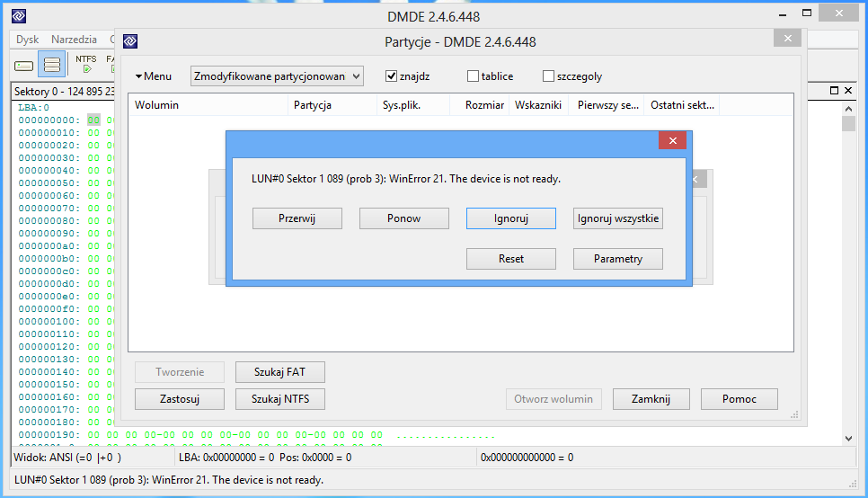868x498 pixels.
Task: Click scrollbar up arrow in main window
Action: [x=848, y=109]
